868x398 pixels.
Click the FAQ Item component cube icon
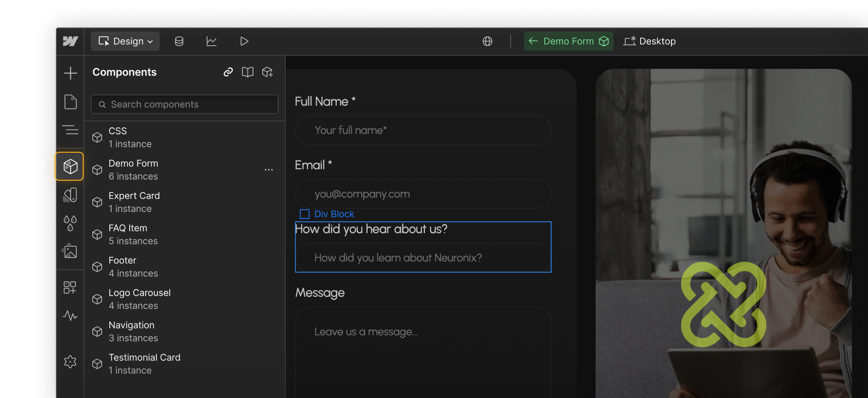click(x=97, y=234)
